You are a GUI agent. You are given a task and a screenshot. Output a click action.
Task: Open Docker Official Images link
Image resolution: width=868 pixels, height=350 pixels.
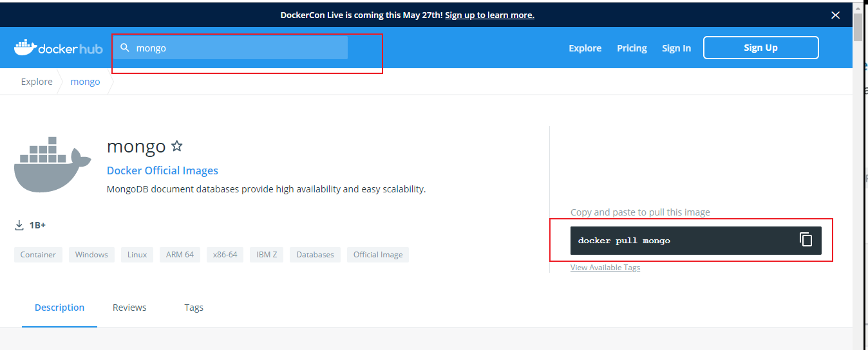[x=162, y=170]
